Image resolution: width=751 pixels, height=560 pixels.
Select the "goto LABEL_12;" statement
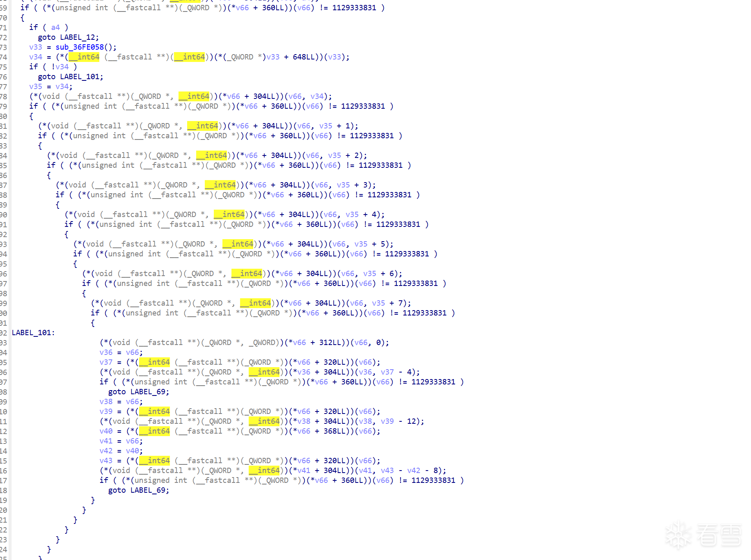(x=69, y=37)
